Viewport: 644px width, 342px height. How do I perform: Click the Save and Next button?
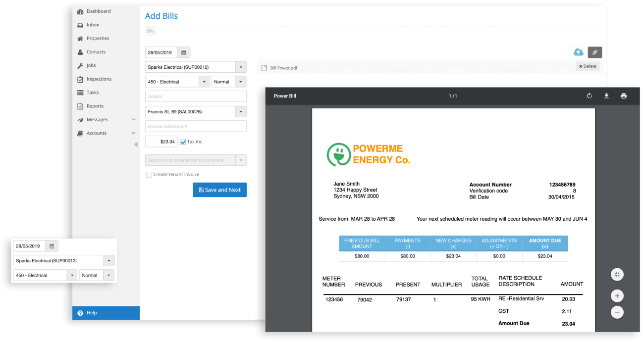point(219,190)
